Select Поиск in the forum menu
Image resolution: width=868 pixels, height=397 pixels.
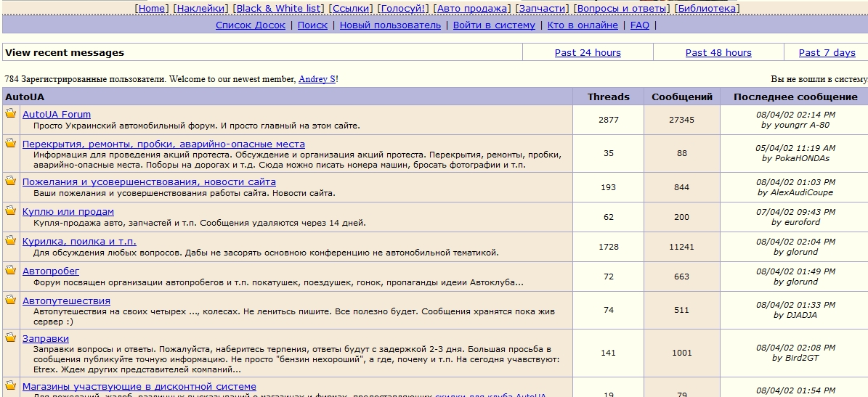[x=312, y=25]
